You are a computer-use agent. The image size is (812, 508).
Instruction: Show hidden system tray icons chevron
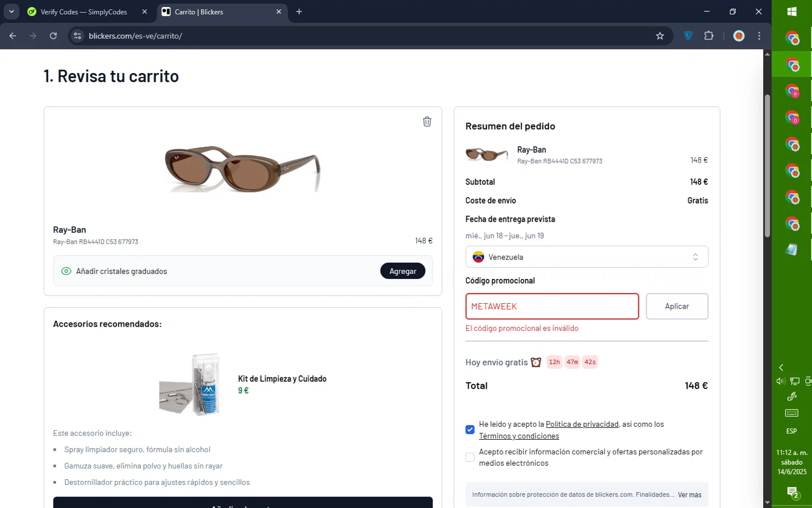coord(781,367)
